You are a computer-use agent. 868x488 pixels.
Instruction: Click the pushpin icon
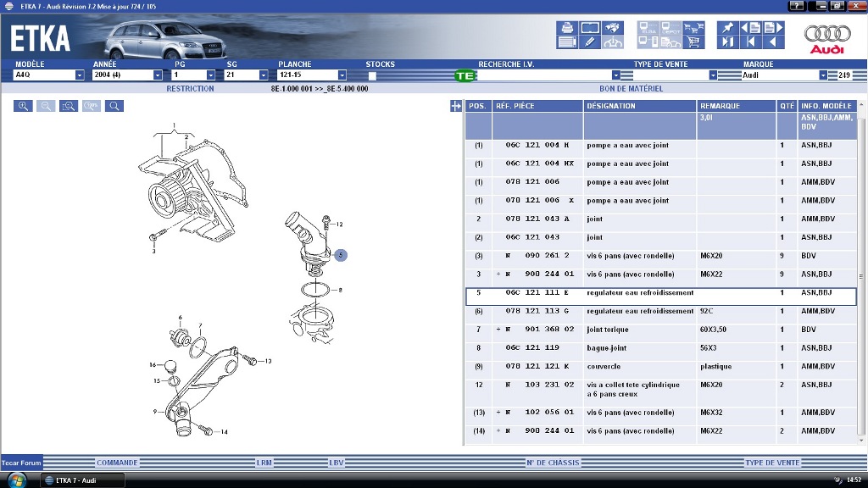(728, 28)
